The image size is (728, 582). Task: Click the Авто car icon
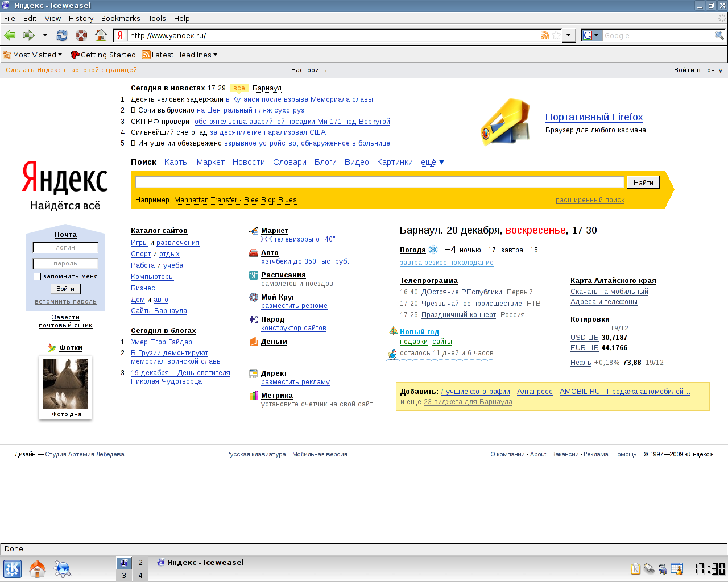[254, 253]
